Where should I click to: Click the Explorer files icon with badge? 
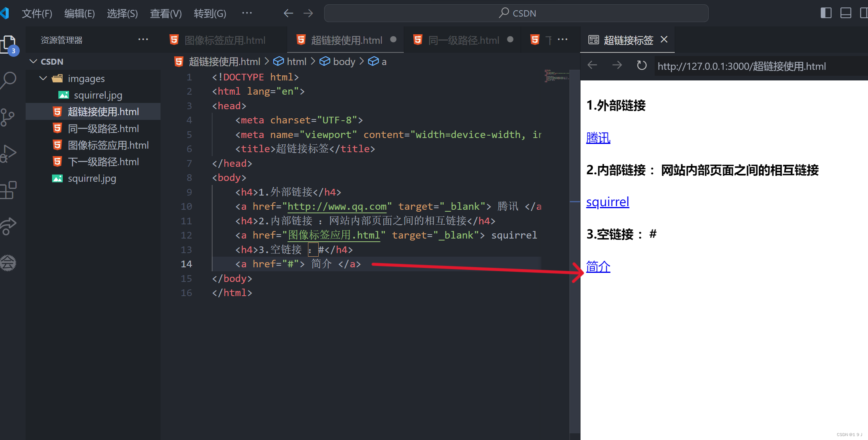tap(9, 45)
